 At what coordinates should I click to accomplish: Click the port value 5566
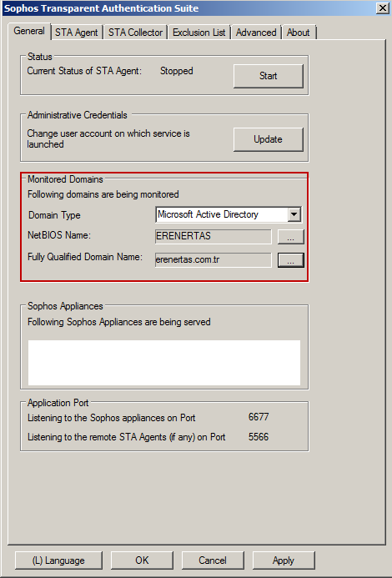(x=259, y=437)
